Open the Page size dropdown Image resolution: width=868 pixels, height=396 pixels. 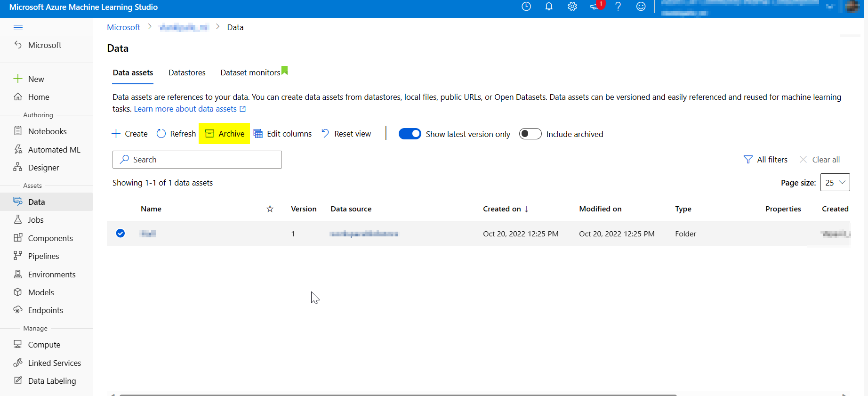(x=835, y=182)
